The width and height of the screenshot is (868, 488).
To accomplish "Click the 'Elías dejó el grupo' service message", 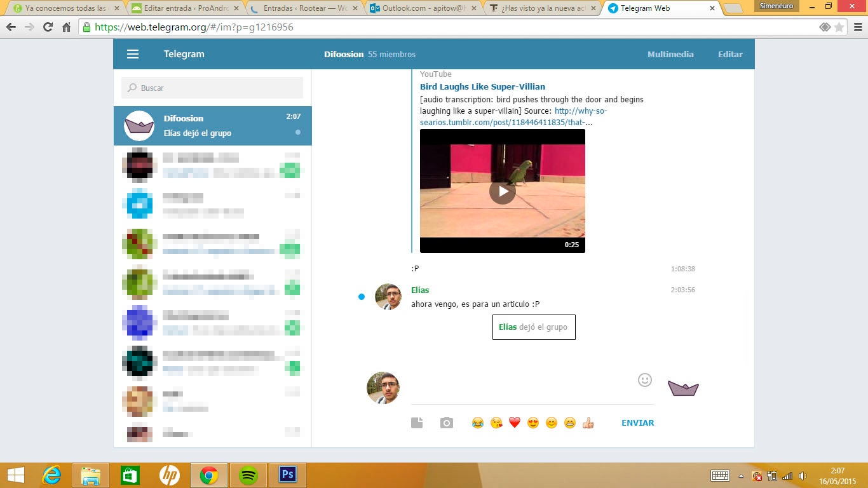I will pyautogui.click(x=534, y=327).
